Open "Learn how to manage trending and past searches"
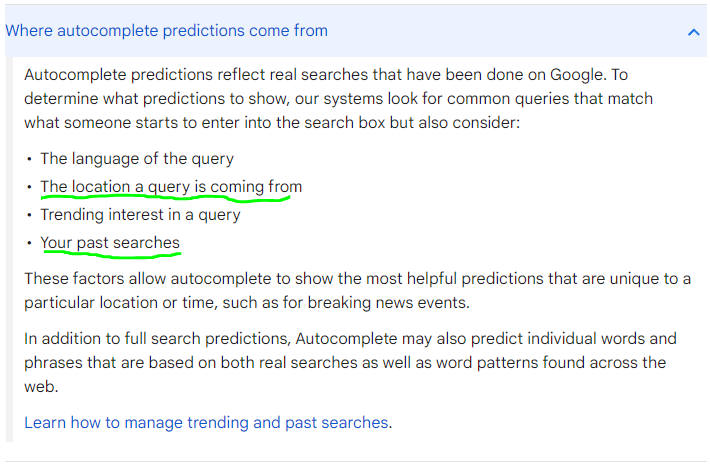The image size is (710, 464). [x=206, y=422]
